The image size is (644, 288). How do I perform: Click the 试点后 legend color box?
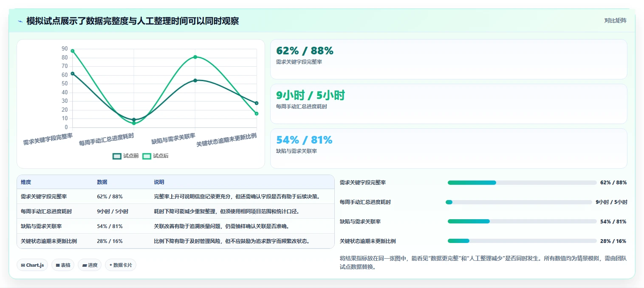coord(147,156)
